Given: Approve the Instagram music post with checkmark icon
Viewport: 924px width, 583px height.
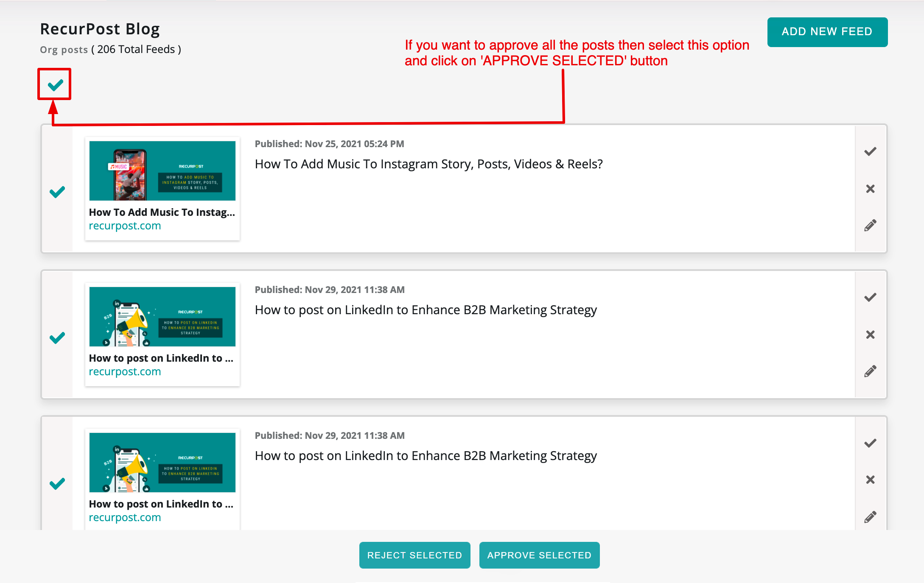Looking at the screenshot, I should 870,151.
